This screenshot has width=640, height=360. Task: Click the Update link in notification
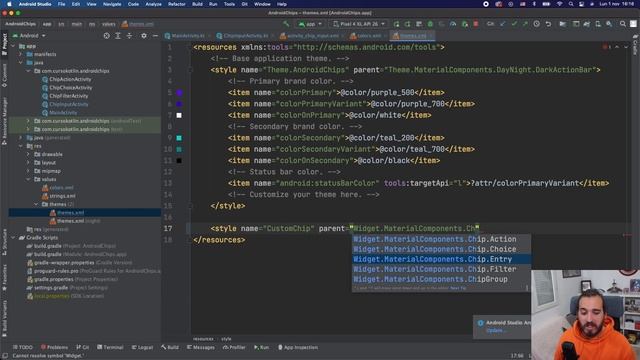(496, 330)
